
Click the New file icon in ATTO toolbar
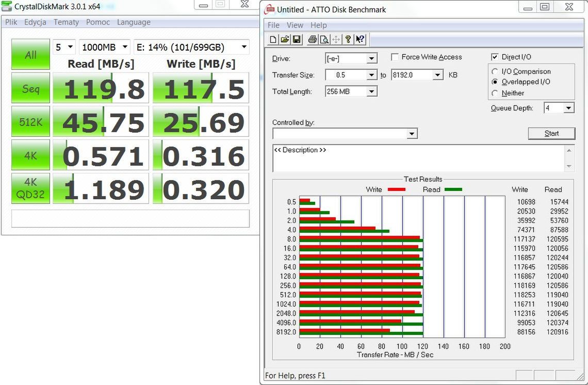(273, 39)
